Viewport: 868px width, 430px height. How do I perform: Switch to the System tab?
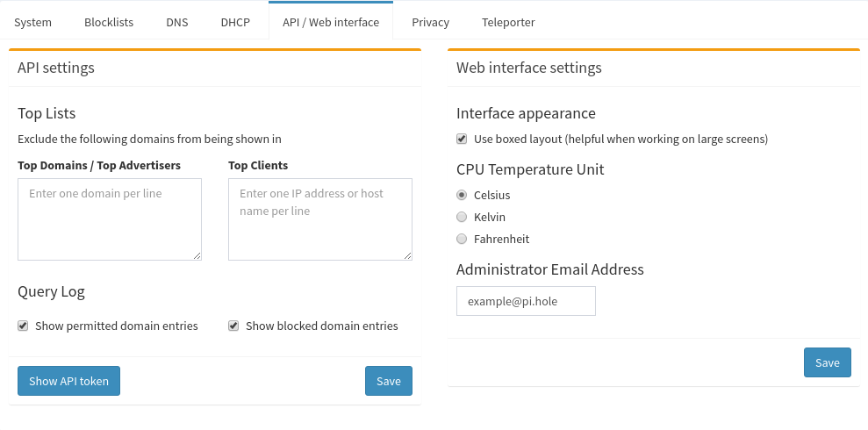32,22
